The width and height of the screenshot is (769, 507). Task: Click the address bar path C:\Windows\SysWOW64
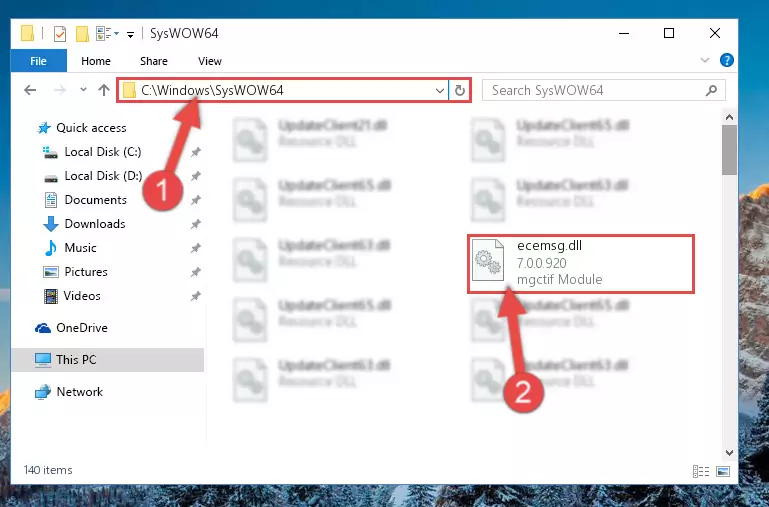(x=212, y=90)
